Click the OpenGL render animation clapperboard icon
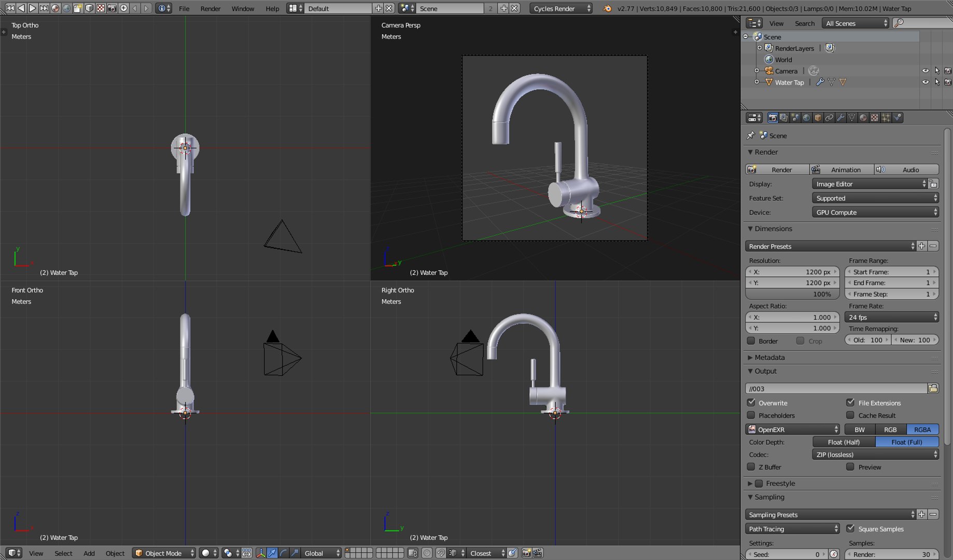953x560 pixels. click(538, 553)
